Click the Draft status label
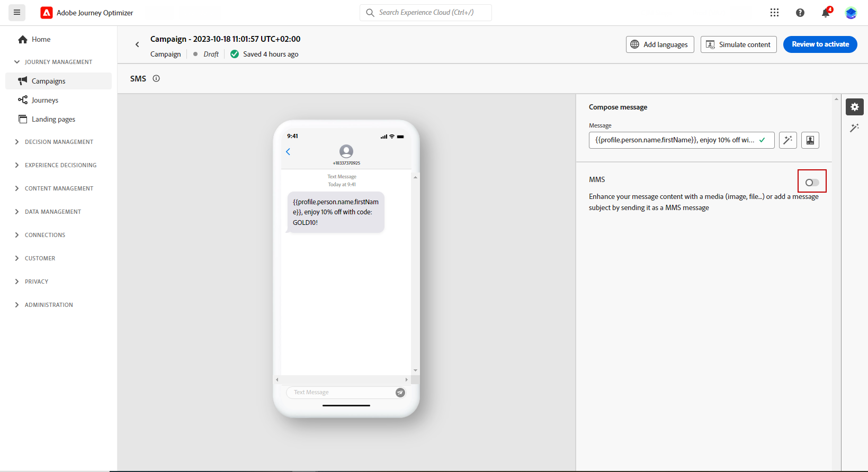Viewport: 868px width, 472px height. coord(211,54)
